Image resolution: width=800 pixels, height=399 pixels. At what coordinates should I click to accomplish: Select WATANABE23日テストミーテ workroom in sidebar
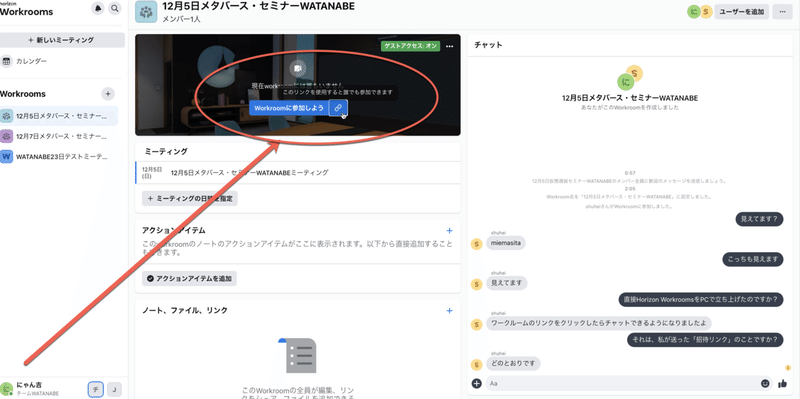click(59, 157)
